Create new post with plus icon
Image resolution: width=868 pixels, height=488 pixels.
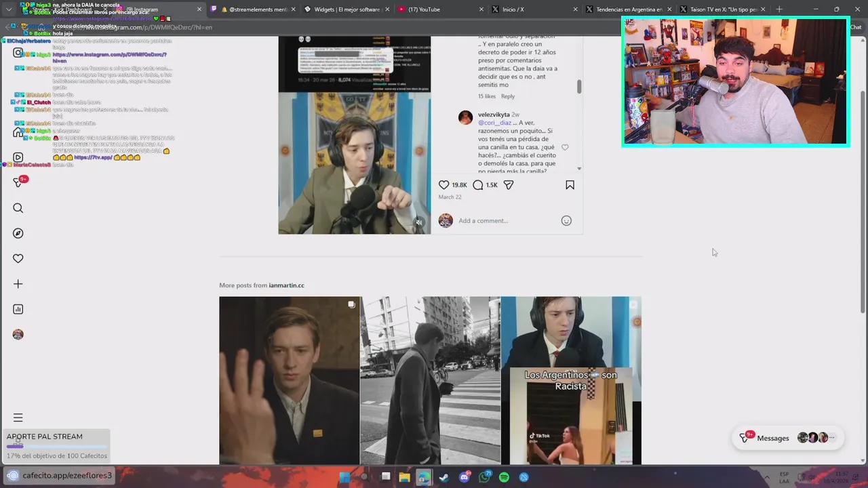[x=18, y=284]
